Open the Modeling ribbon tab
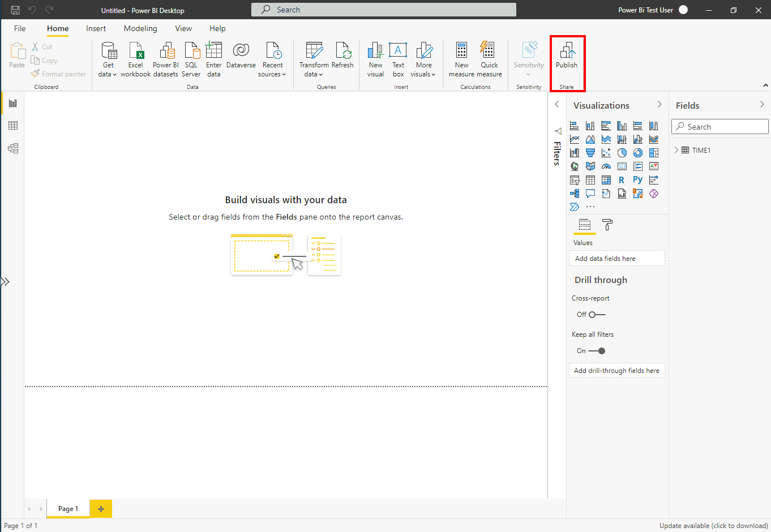 [140, 28]
